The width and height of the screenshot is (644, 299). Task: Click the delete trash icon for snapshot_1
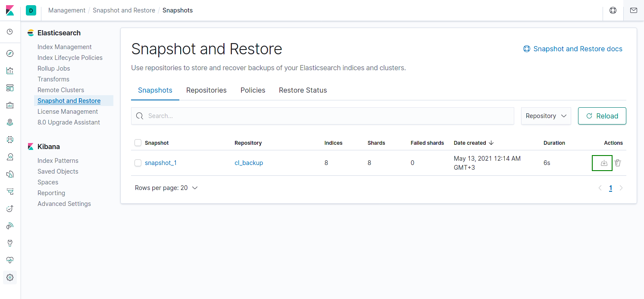click(x=618, y=163)
